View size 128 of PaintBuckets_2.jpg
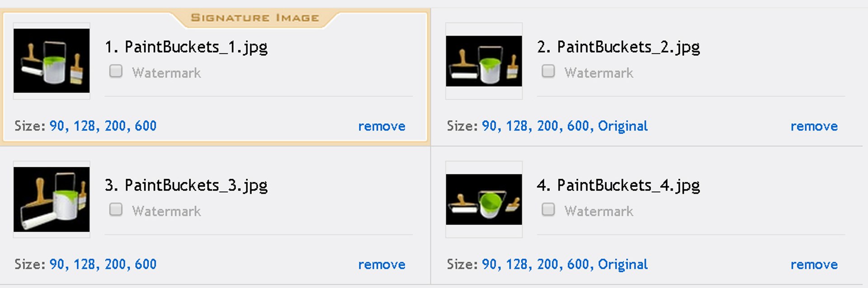868x288 pixels. tap(517, 126)
